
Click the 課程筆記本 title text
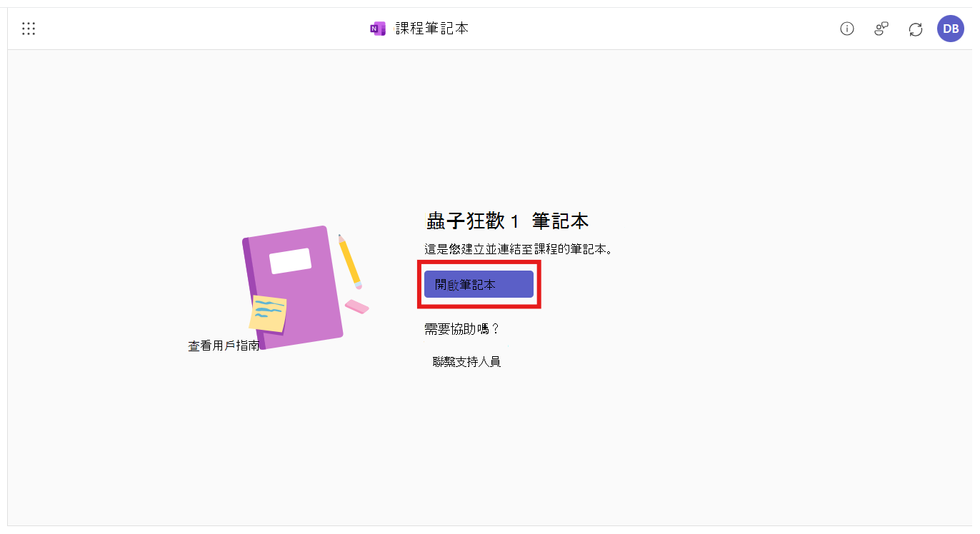tap(432, 29)
